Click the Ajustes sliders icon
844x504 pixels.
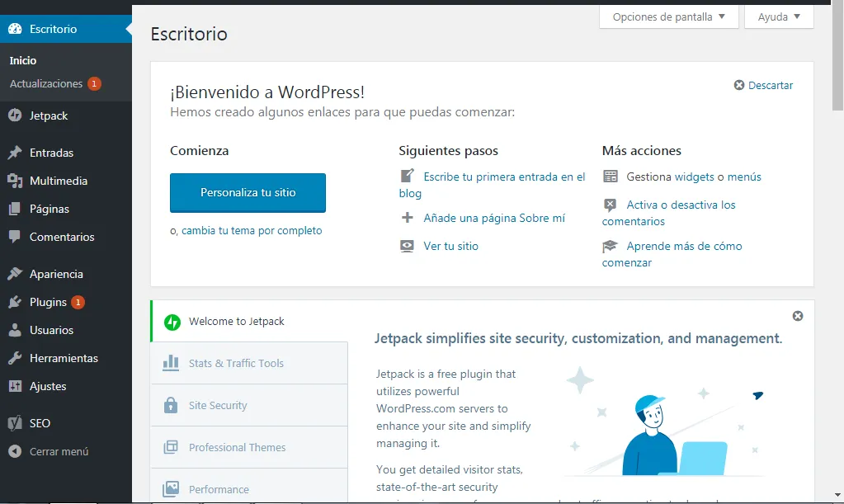click(15, 386)
